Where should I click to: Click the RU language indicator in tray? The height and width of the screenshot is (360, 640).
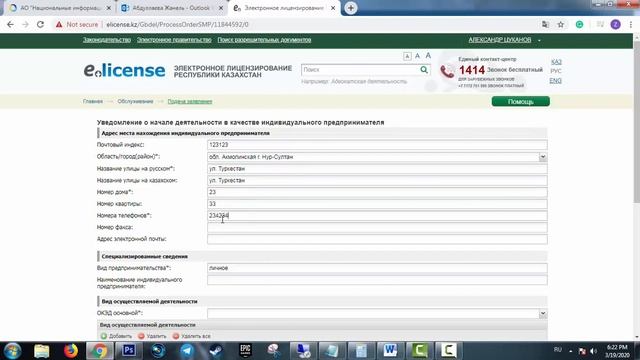(x=558, y=350)
